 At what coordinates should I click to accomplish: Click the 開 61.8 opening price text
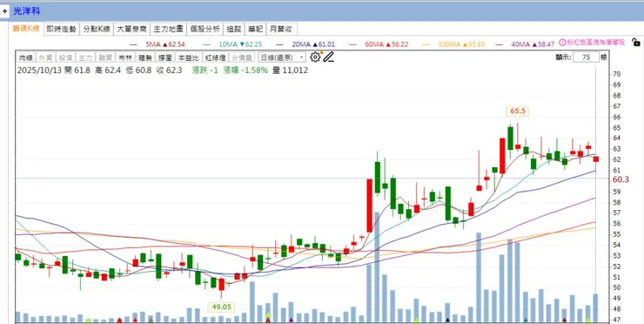click(x=77, y=71)
